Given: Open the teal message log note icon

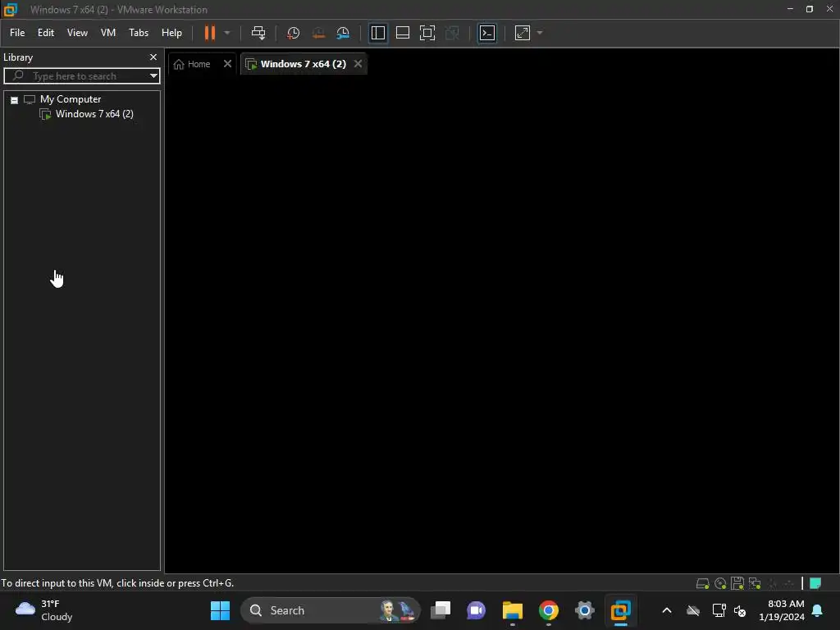Looking at the screenshot, I should [815, 583].
